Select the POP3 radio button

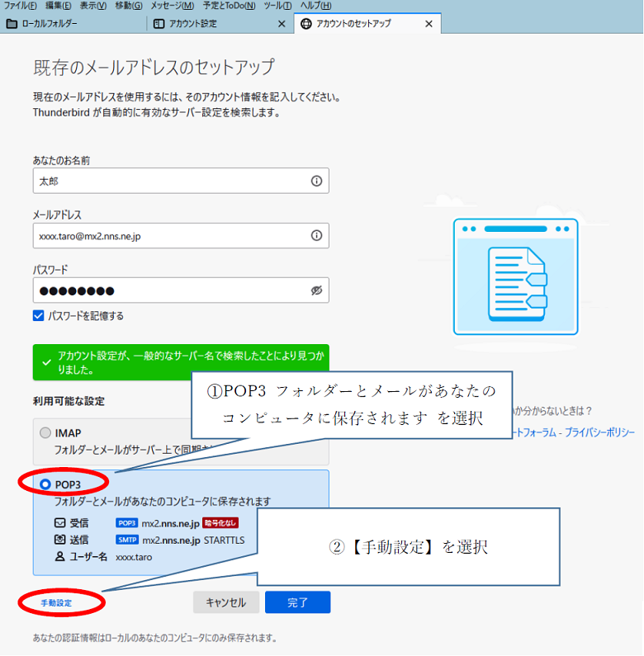point(45,484)
